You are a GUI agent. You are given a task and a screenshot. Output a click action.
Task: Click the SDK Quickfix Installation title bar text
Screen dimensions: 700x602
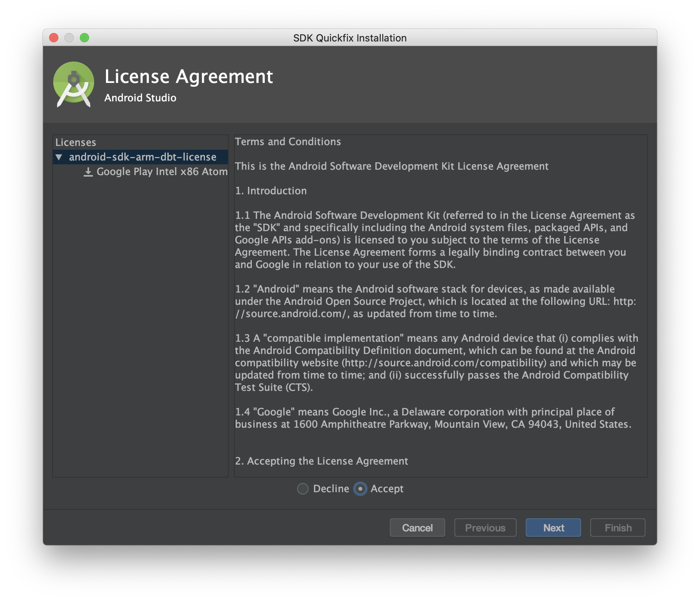pos(350,38)
